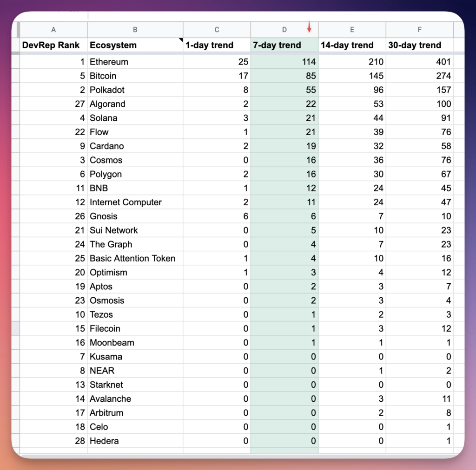Select Solana's 14-day trend value 44

coord(352,118)
